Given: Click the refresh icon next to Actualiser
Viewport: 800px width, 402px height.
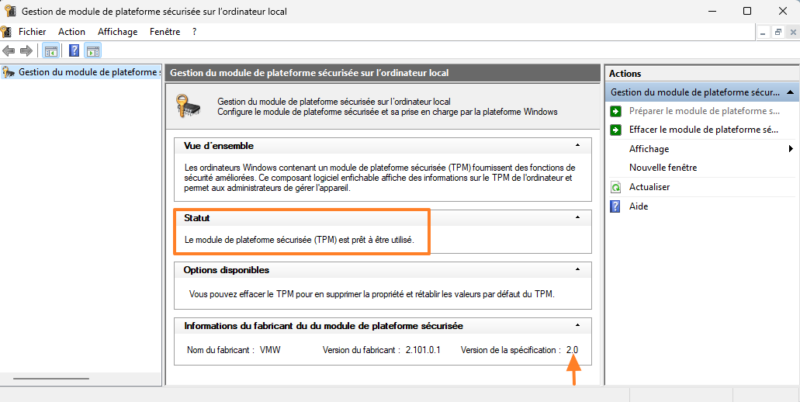Looking at the screenshot, I should point(616,187).
